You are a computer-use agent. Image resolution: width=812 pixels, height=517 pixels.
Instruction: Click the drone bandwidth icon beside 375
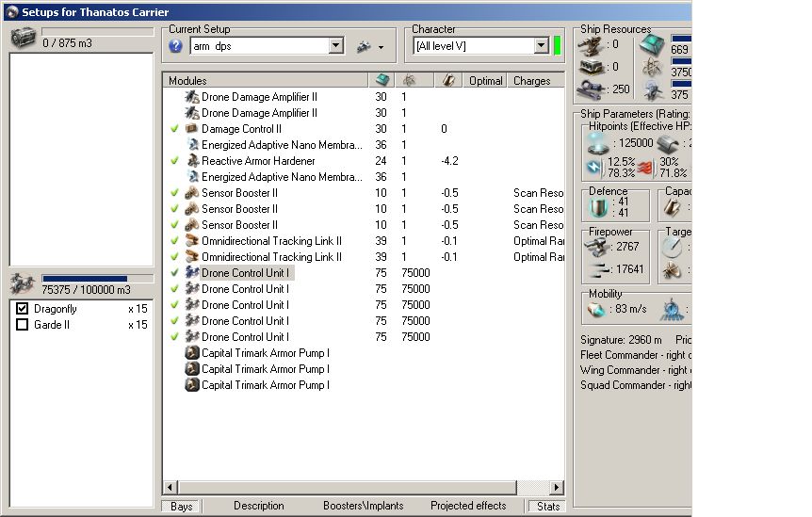pos(653,90)
